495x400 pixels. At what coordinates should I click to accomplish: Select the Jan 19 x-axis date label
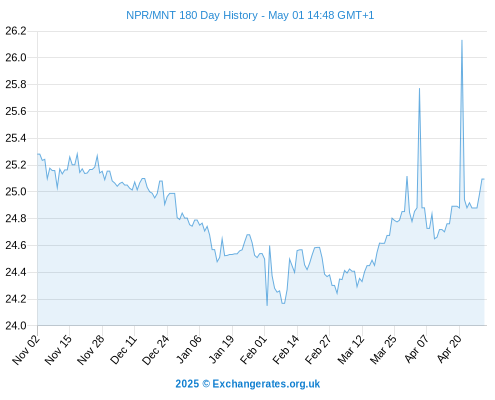(221, 349)
